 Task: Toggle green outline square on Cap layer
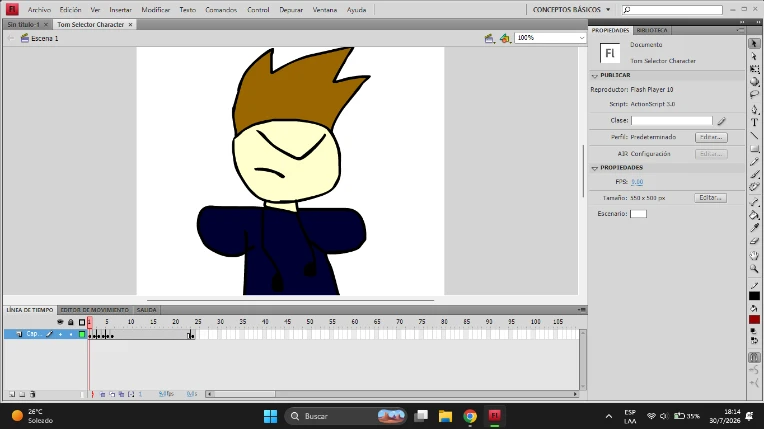point(82,334)
